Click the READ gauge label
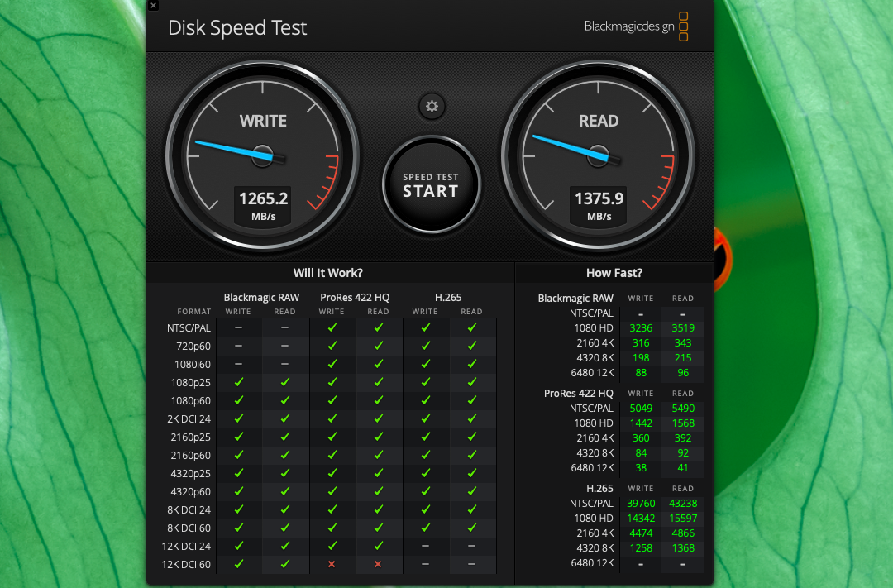This screenshot has width=893, height=588. click(x=599, y=121)
